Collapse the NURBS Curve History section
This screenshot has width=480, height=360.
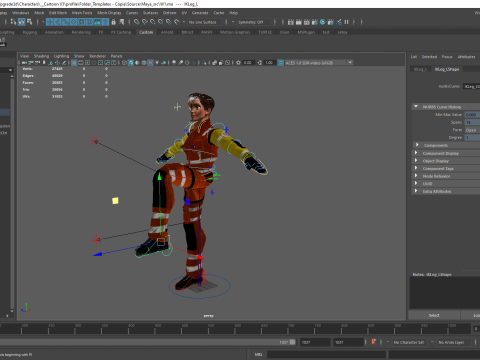(416, 107)
